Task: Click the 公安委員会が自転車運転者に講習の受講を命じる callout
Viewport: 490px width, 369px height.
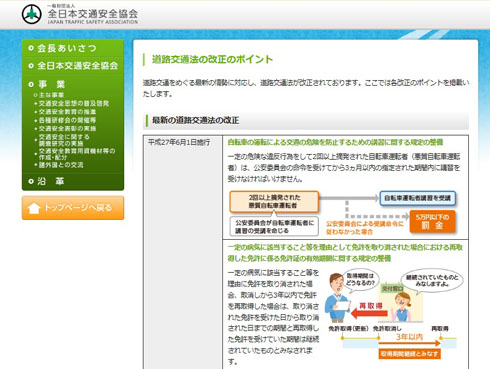Action: point(274,226)
